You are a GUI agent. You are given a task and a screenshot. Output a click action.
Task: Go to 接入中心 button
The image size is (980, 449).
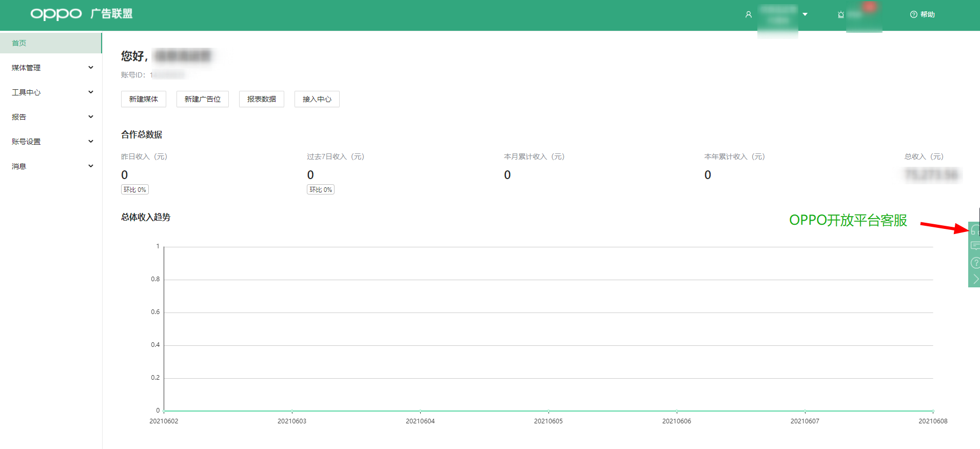317,99
